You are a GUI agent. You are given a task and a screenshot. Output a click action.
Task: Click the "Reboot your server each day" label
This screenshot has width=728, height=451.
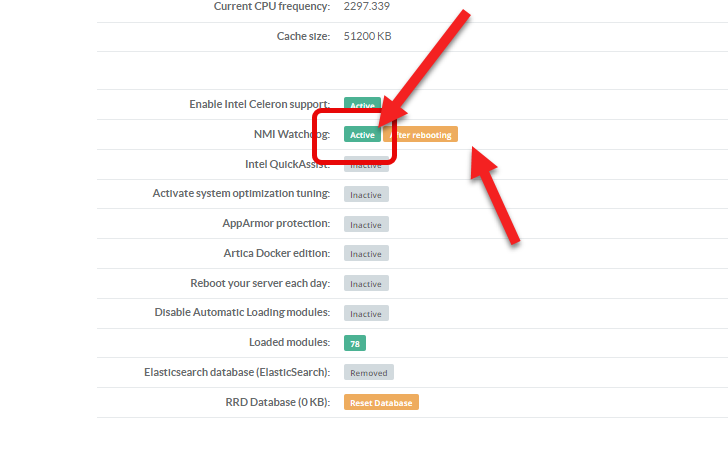tap(260, 283)
